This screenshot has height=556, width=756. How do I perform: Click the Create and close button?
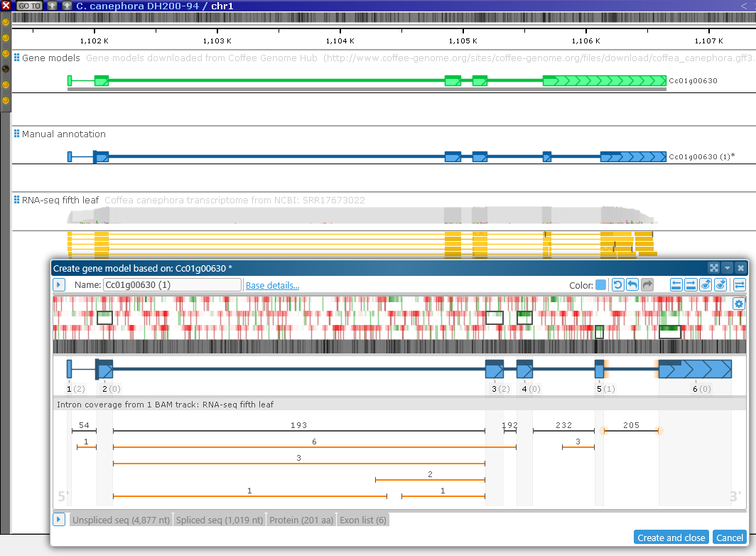tap(671, 538)
